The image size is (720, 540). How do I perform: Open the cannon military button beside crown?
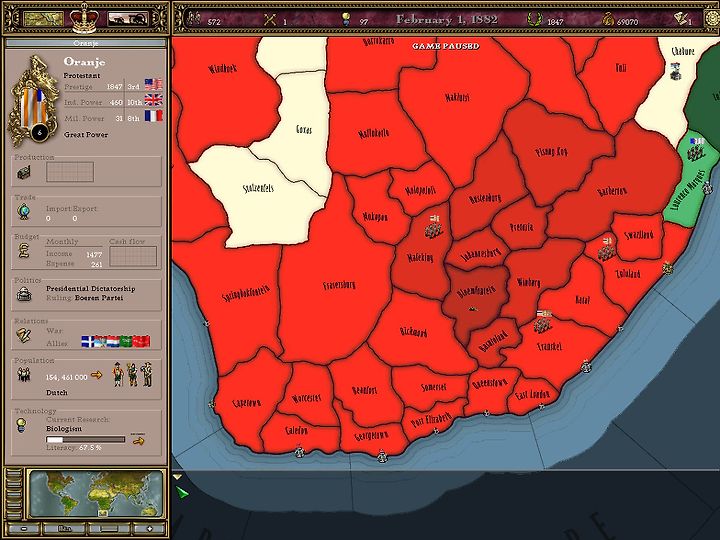[x=128, y=19]
